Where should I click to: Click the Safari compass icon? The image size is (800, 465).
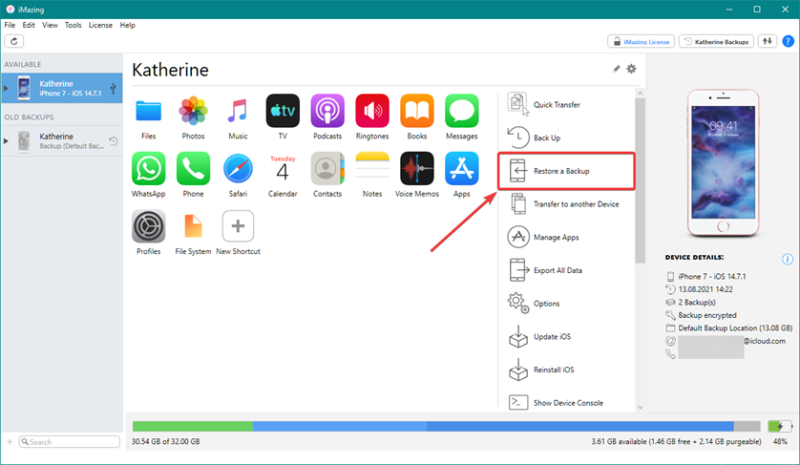pyautogui.click(x=238, y=168)
